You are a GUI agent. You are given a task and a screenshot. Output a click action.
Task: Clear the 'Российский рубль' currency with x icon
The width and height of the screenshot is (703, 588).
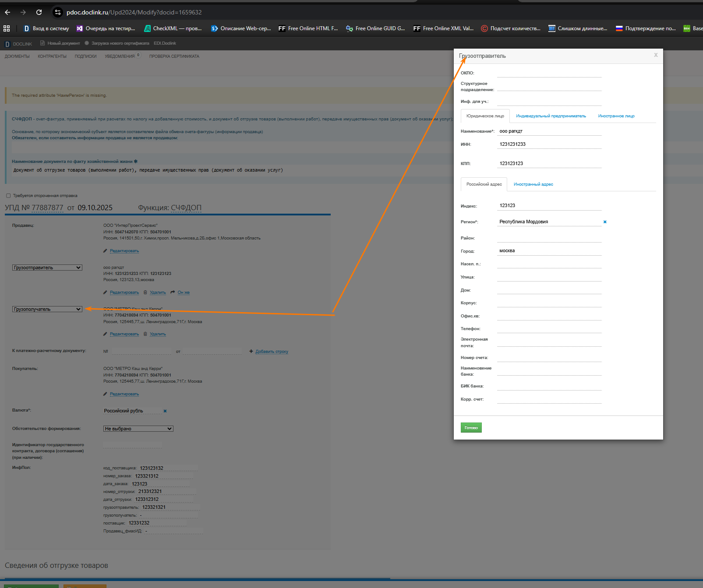pos(165,411)
